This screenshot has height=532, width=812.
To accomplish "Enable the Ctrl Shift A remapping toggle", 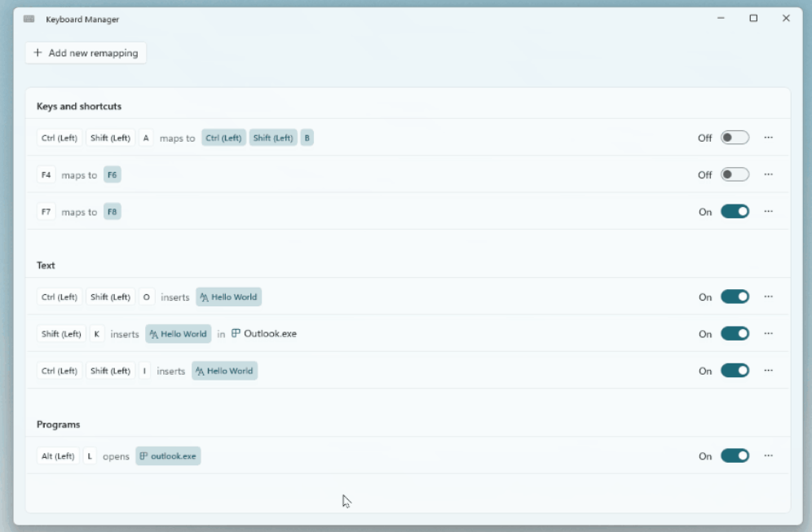I will [x=735, y=138].
